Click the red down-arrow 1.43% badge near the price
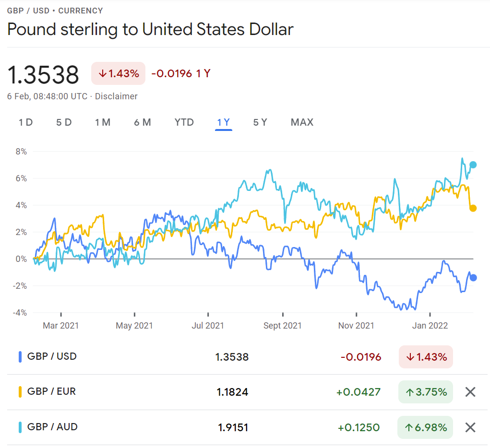The width and height of the screenshot is (490, 448). point(118,73)
